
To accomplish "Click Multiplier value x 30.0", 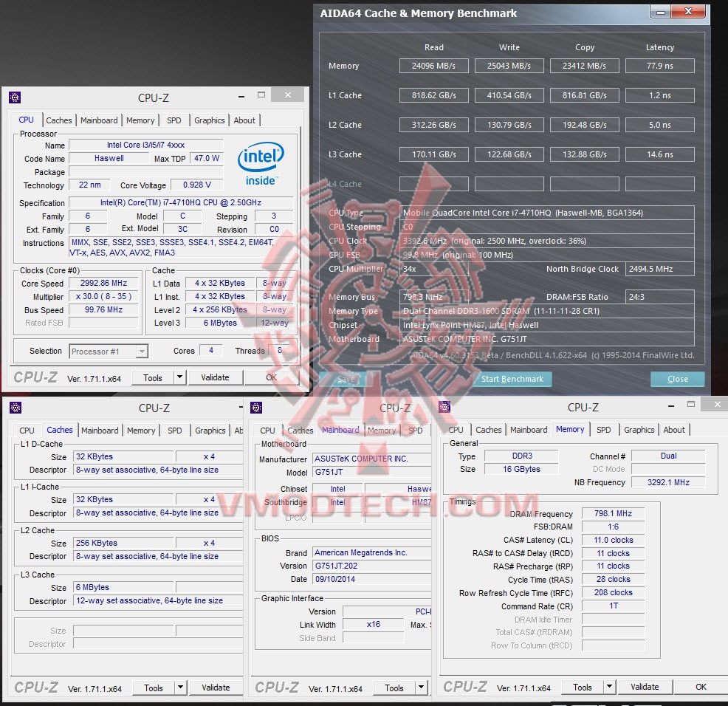I will 103,296.
